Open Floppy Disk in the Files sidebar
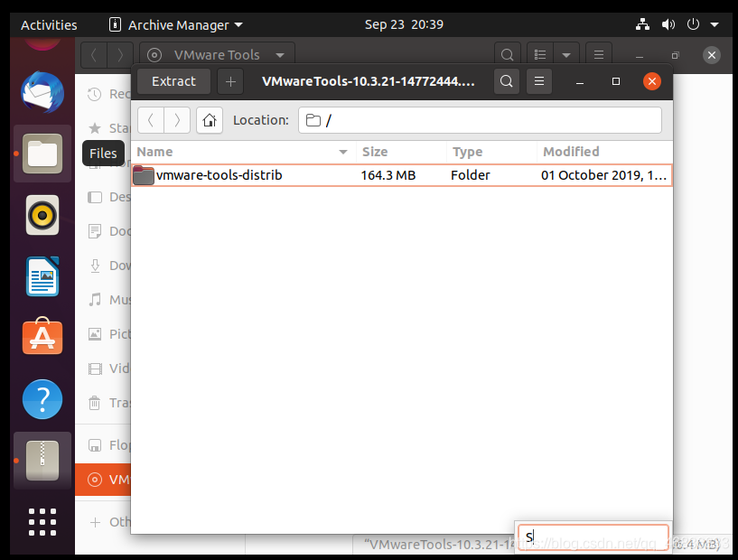The image size is (738, 560). click(104, 445)
